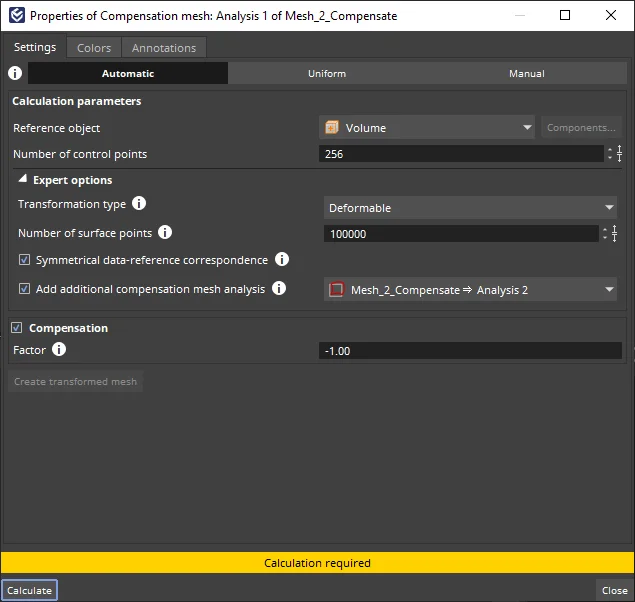Maximize the properties window
635x602 pixels.
tap(565, 15)
